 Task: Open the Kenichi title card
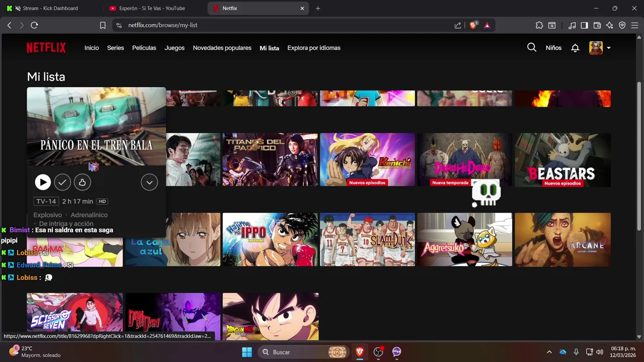tap(367, 159)
